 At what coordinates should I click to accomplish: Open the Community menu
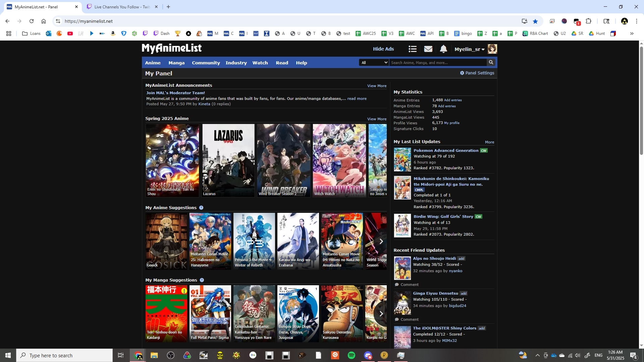[206, 63]
